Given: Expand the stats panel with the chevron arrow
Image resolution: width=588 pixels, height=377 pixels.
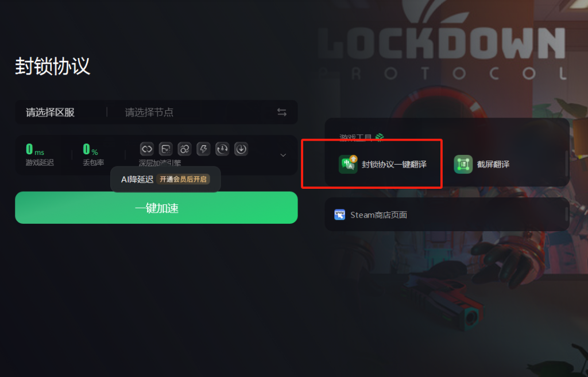Looking at the screenshot, I should [283, 155].
